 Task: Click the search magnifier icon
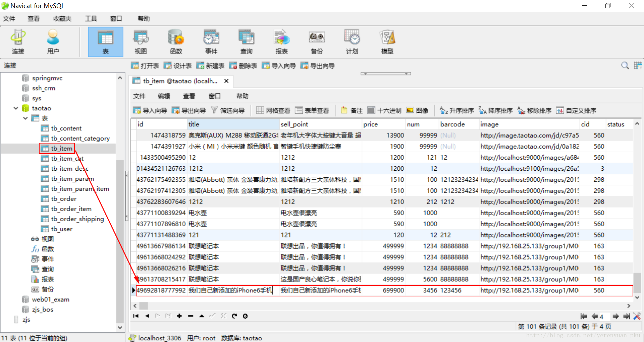point(625,65)
